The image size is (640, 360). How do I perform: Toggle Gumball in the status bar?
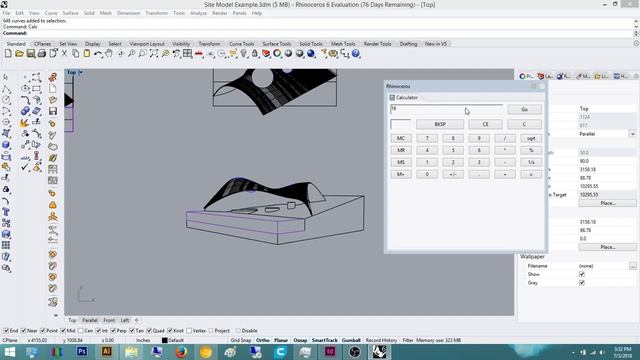[x=351, y=340]
